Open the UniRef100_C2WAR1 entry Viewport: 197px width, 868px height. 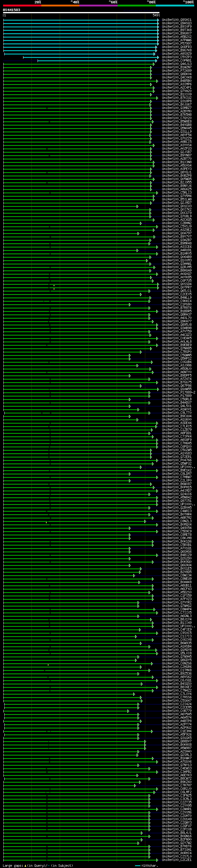pyautogui.click(x=176, y=809)
